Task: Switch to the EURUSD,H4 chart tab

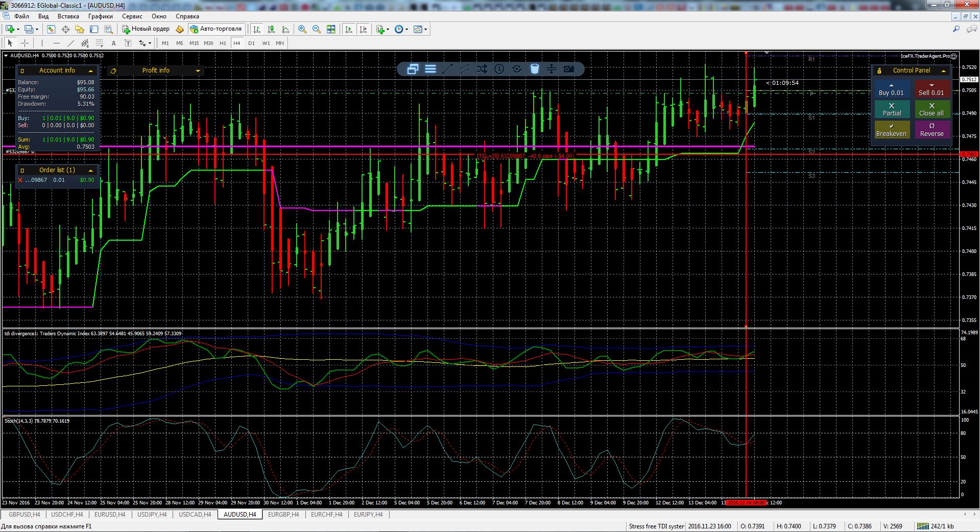Action: click(110, 515)
